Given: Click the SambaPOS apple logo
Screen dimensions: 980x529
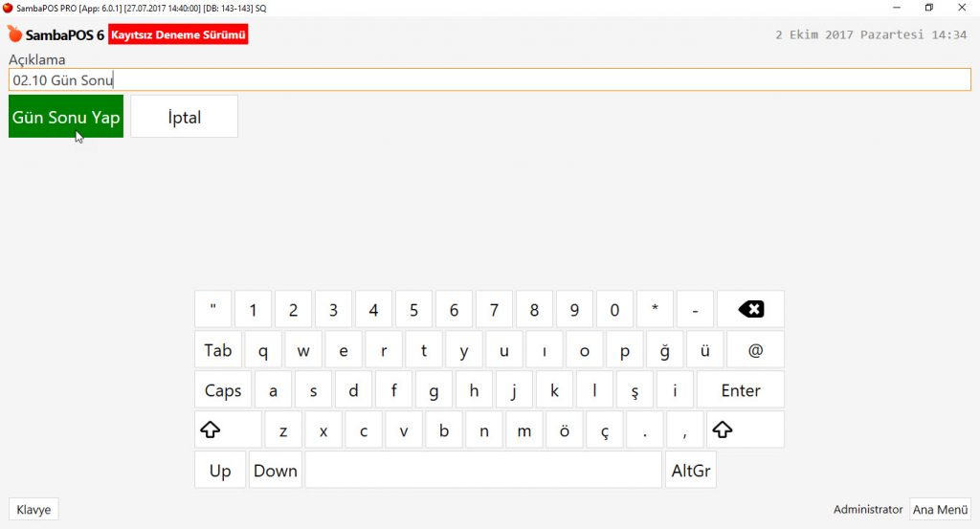Looking at the screenshot, I should click(15, 33).
